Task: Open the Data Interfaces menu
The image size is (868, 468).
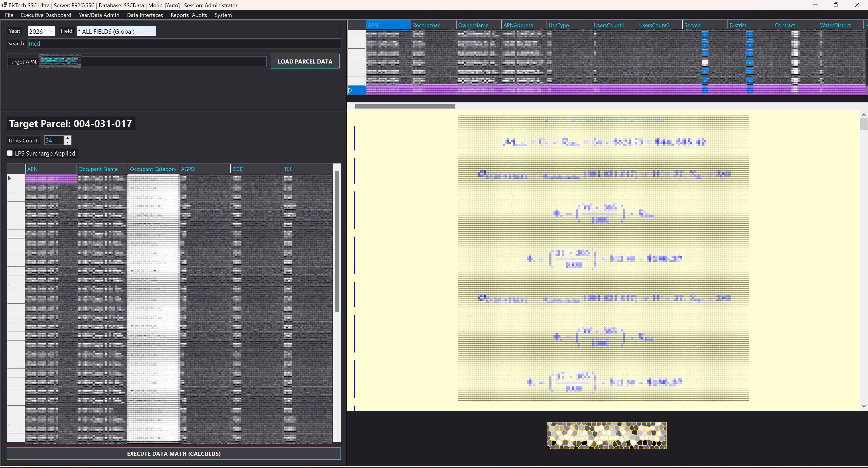Action: tap(145, 15)
